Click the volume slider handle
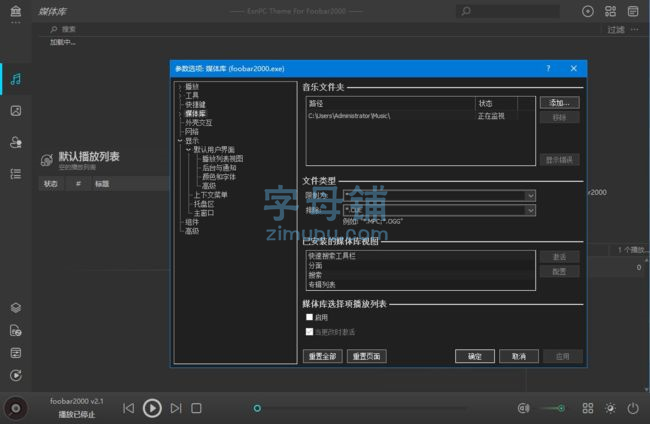The image size is (650, 424). pos(561,408)
